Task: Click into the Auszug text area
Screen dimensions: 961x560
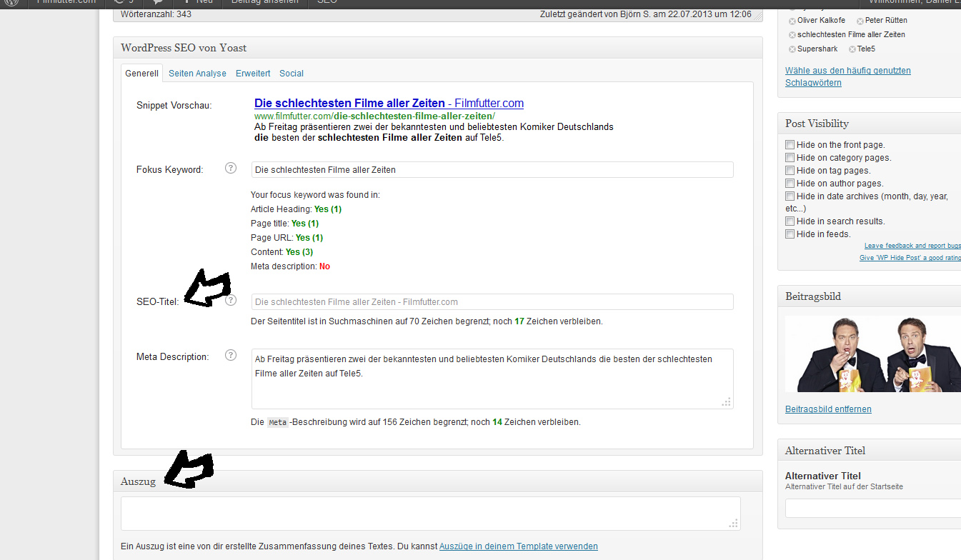Action: pyautogui.click(x=430, y=513)
